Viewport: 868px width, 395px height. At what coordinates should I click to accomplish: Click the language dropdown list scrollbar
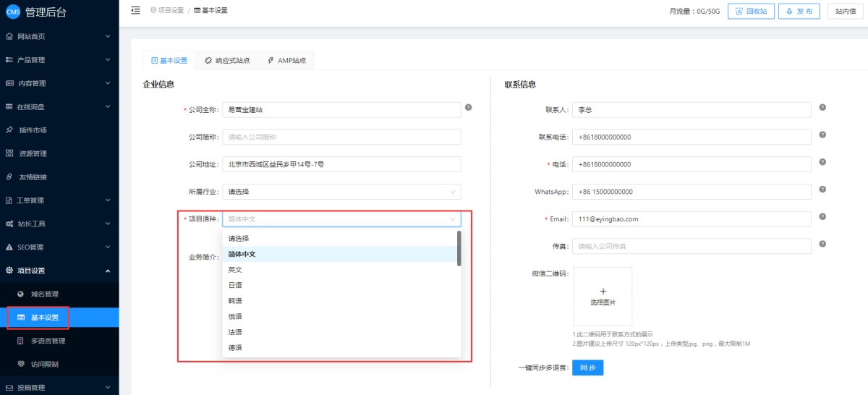tap(459, 248)
